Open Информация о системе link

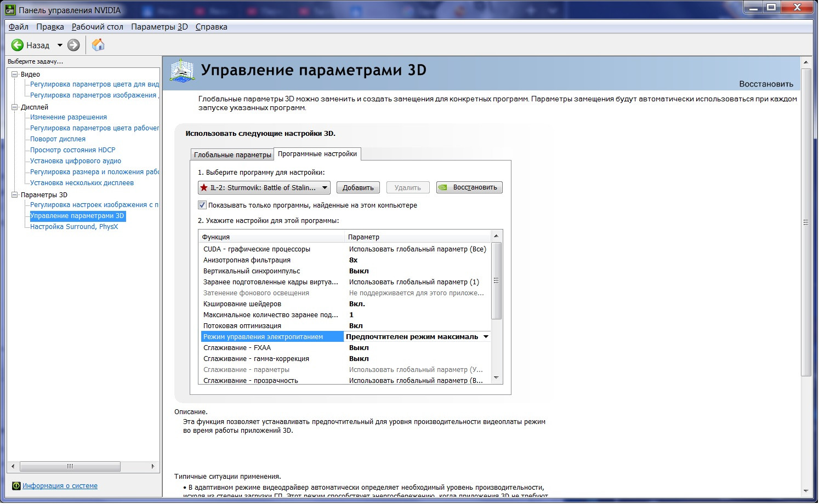60,486
